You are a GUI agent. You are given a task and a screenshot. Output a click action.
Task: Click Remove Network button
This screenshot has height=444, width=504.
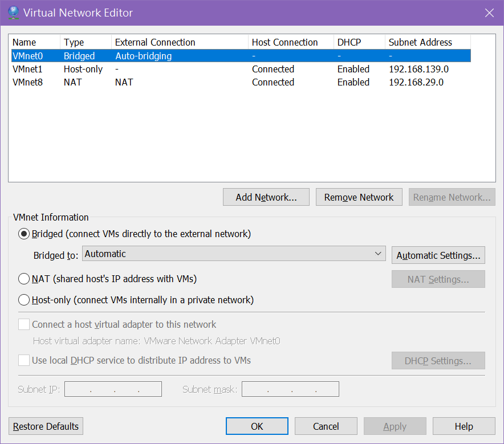pyautogui.click(x=359, y=197)
